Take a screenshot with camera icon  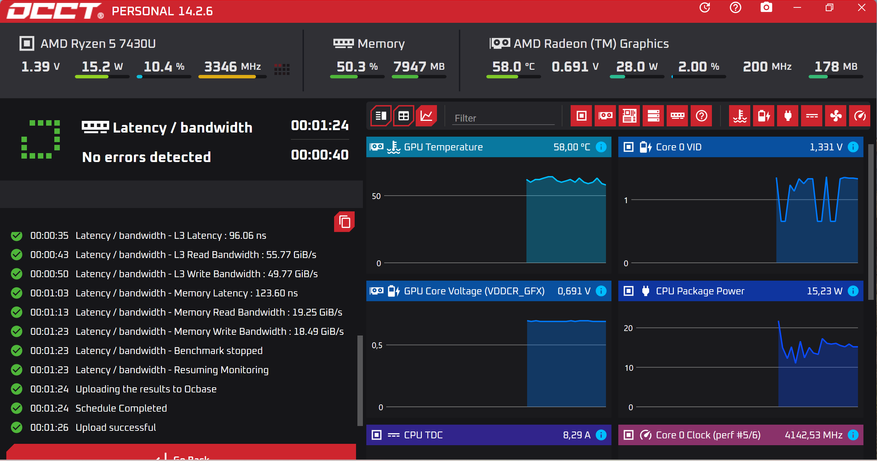pos(766,8)
